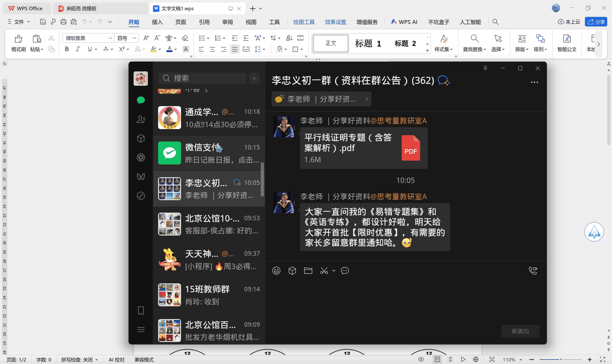
Task: Click the scissors screenshot tool in WeChat
Action: coord(324,271)
